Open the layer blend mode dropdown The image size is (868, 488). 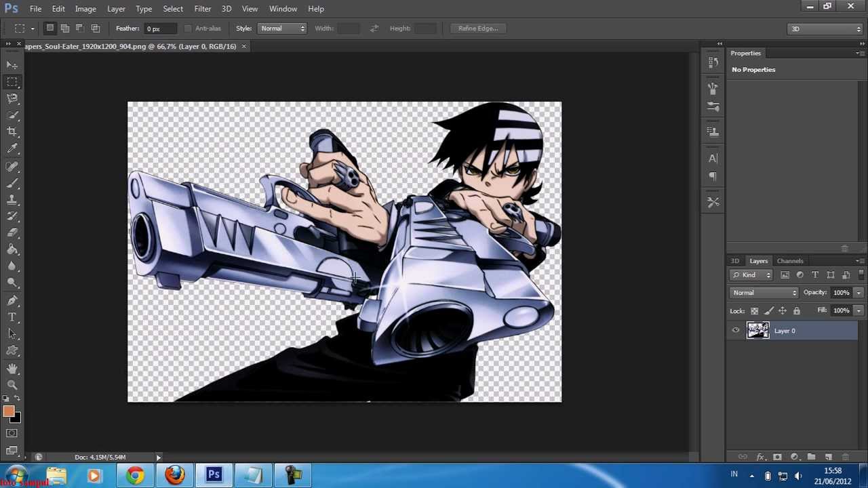[x=764, y=293]
